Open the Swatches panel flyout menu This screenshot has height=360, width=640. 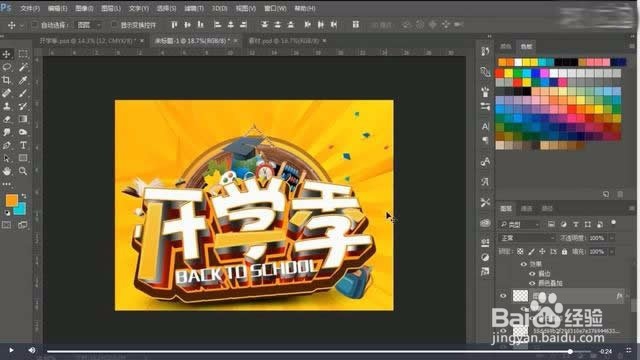click(632, 46)
